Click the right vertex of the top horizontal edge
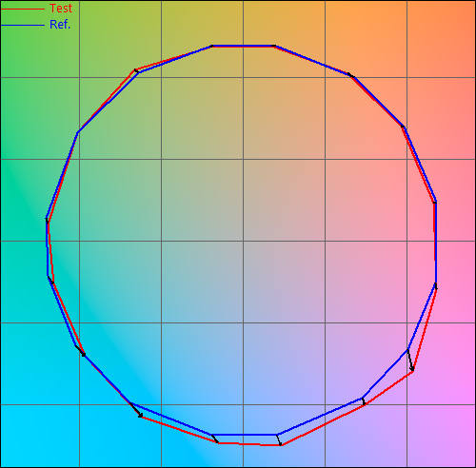 pos(275,46)
